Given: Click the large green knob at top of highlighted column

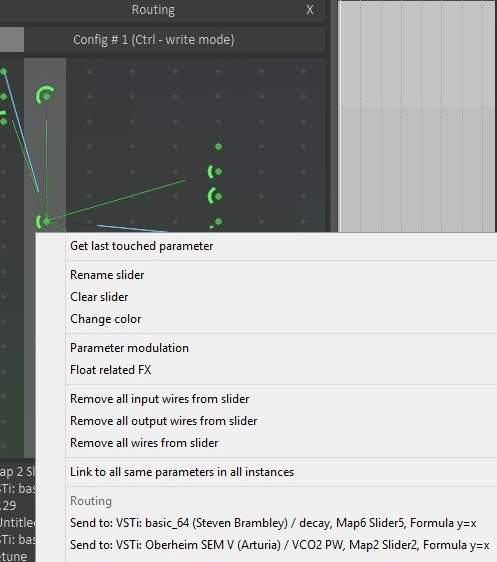Looking at the screenshot, I should (x=45, y=95).
